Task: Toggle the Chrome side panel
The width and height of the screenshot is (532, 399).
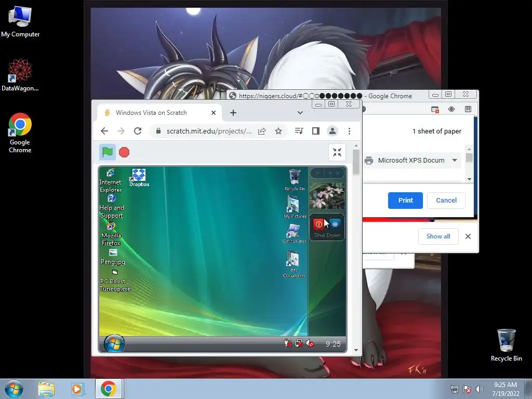Action: (315, 131)
